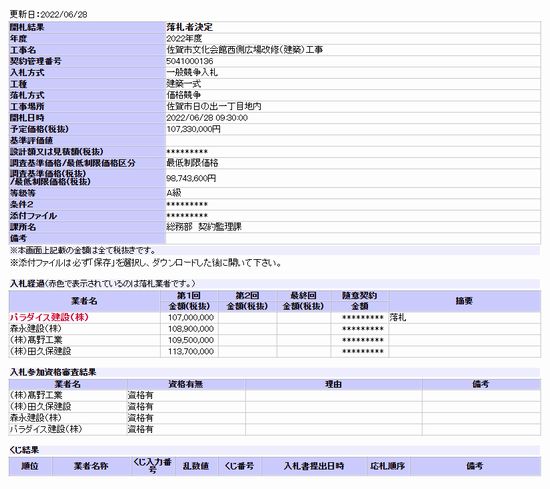
Task: Select the bid amount 107,000,000
Action: 191,317
